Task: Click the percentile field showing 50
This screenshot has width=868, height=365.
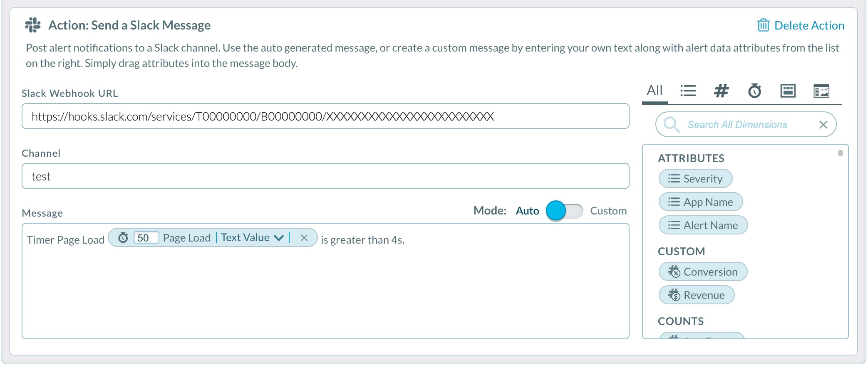Action: tap(146, 237)
